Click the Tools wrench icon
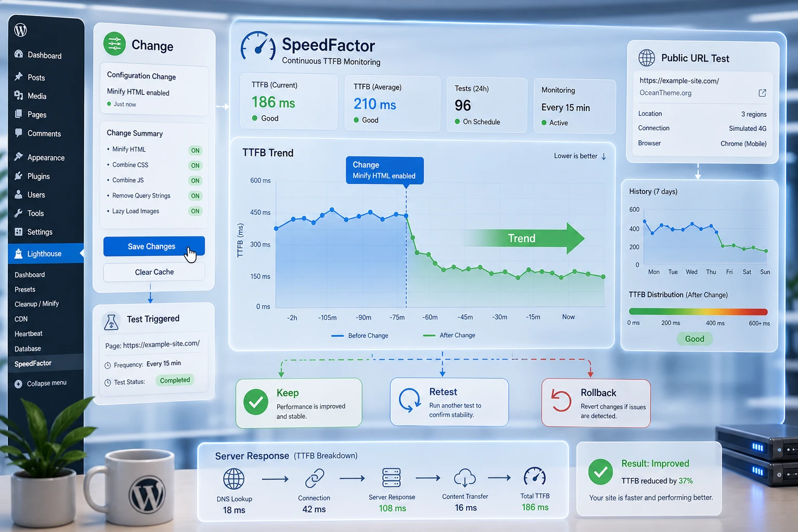Viewport: 798px width, 532px height. pos(19,213)
